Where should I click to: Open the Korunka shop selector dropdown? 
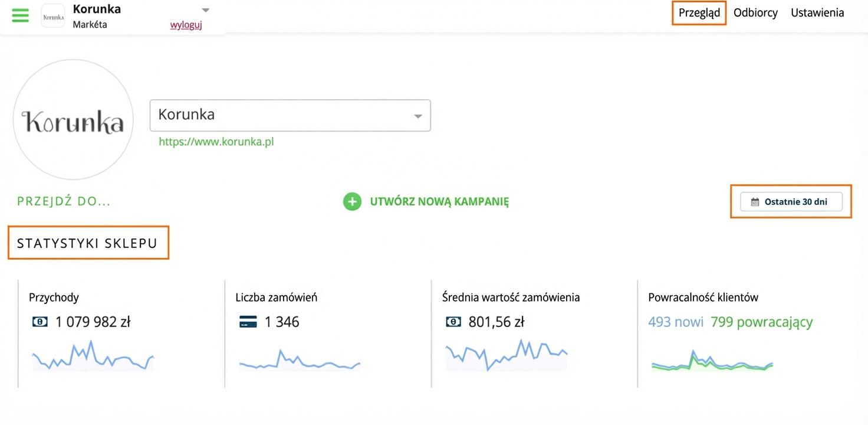pos(290,115)
